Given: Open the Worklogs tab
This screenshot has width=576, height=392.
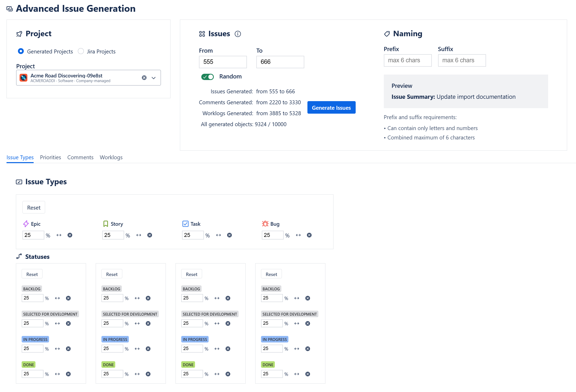Looking at the screenshot, I should 111,157.
